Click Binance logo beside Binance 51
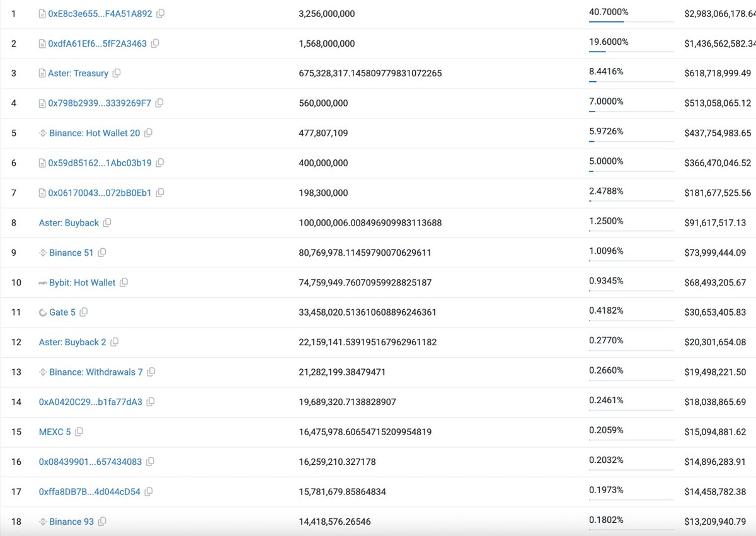Image resolution: width=756 pixels, height=536 pixels. tap(43, 253)
